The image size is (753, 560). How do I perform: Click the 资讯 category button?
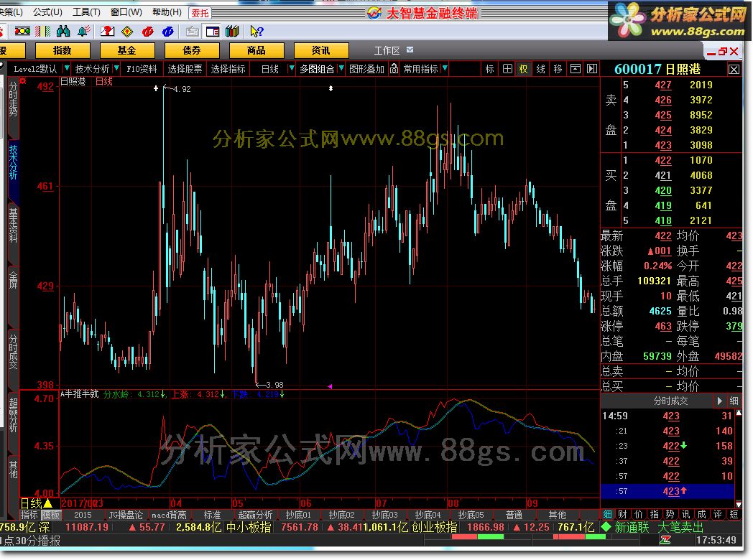coord(320,50)
